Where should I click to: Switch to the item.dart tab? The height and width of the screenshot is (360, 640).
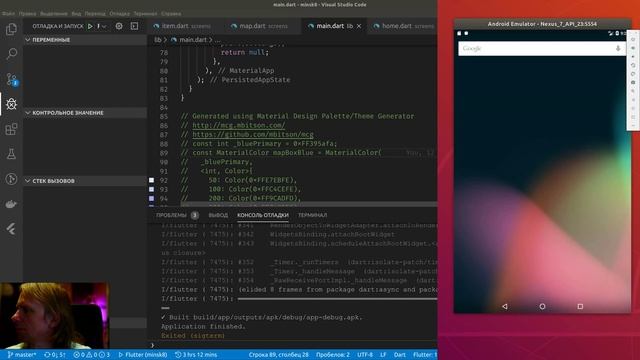(182, 26)
